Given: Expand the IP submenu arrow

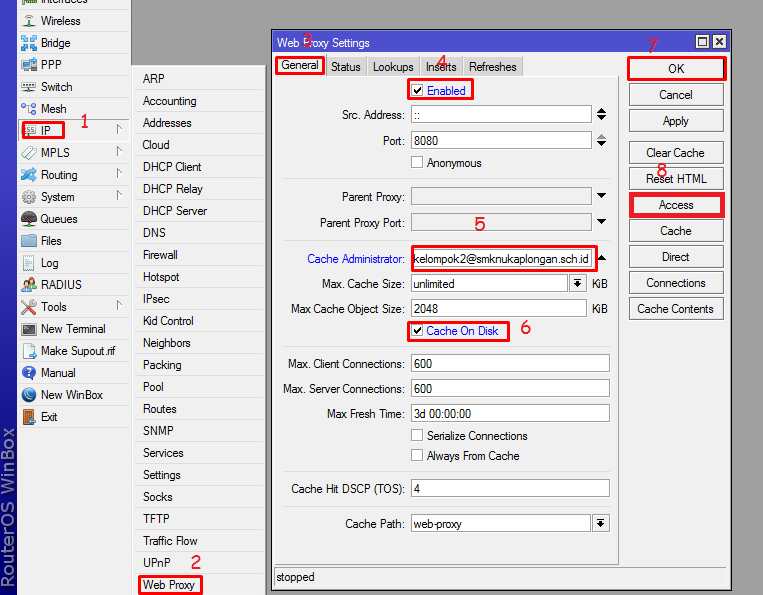Looking at the screenshot, I should [119, 129].
